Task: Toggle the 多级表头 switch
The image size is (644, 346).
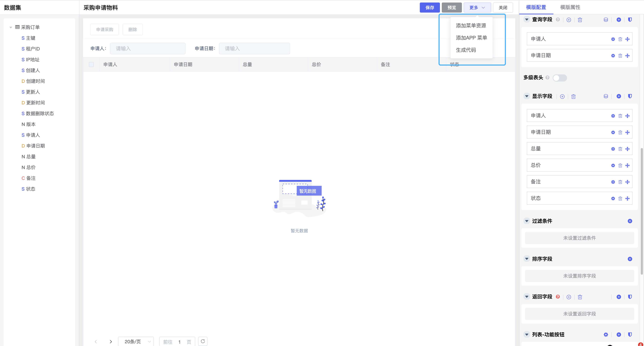Action: point(559,78)
